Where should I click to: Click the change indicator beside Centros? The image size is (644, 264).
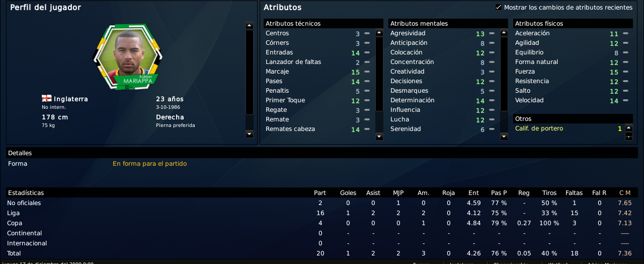click(x=367, y=34)
